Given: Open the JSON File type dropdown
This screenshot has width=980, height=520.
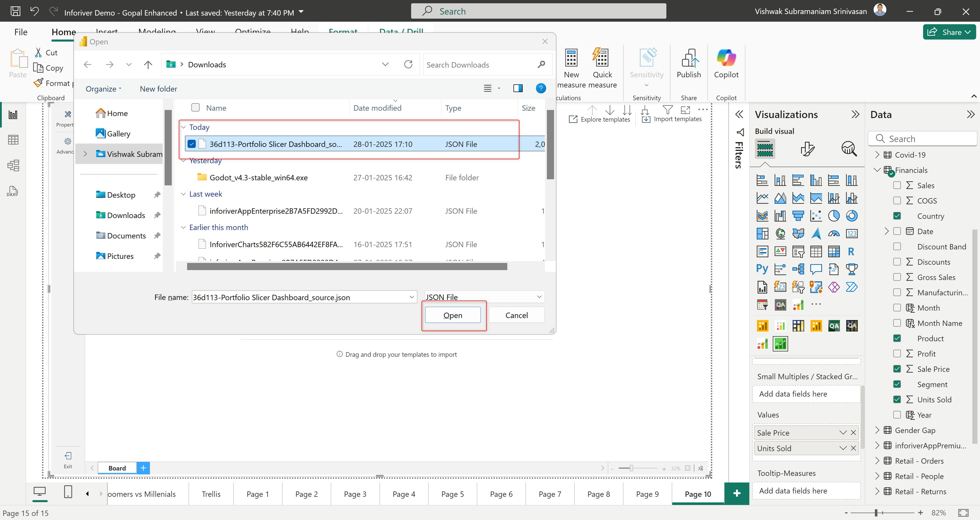Looking at the screenshot, I should coord(484,297).
